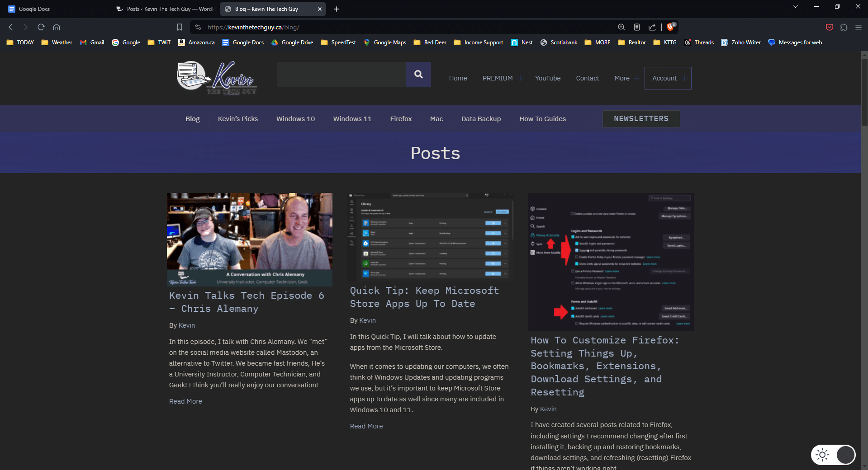Read More on Microsoft Store tip

[x=366, y=426]
